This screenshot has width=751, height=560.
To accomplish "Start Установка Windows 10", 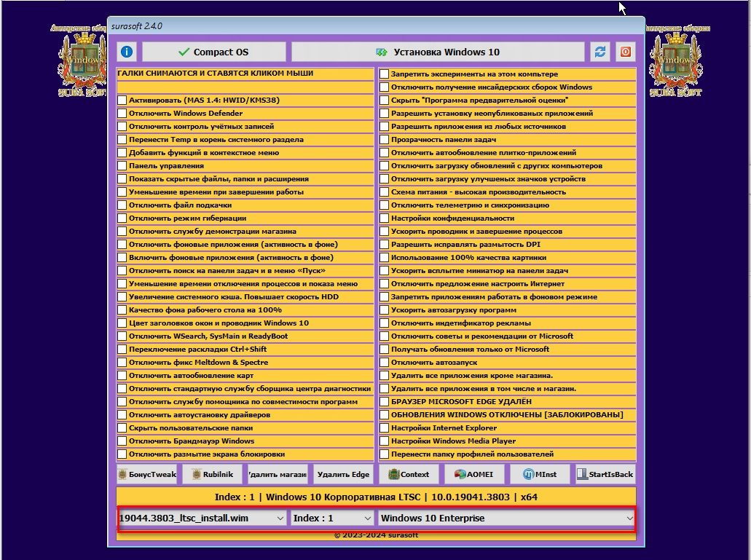I will (438, 52).
